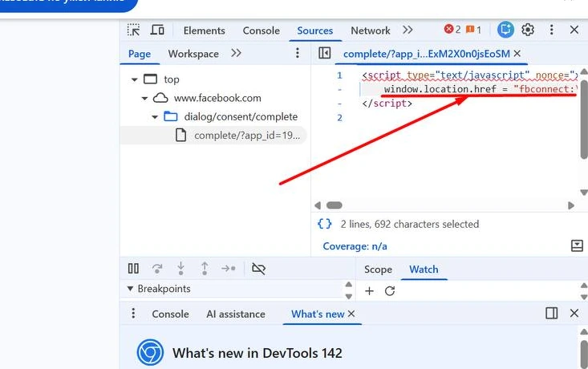Close the bottom drawer

click(x=574, y=313)
